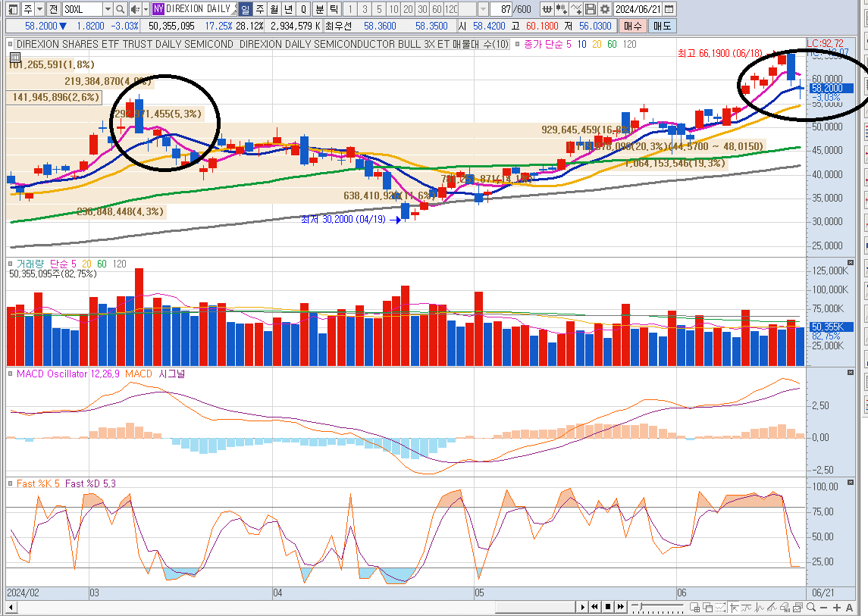Viewport: 868px width, 616px height.
Task: Click the replay play button
Action: click(x=582, y=607)
